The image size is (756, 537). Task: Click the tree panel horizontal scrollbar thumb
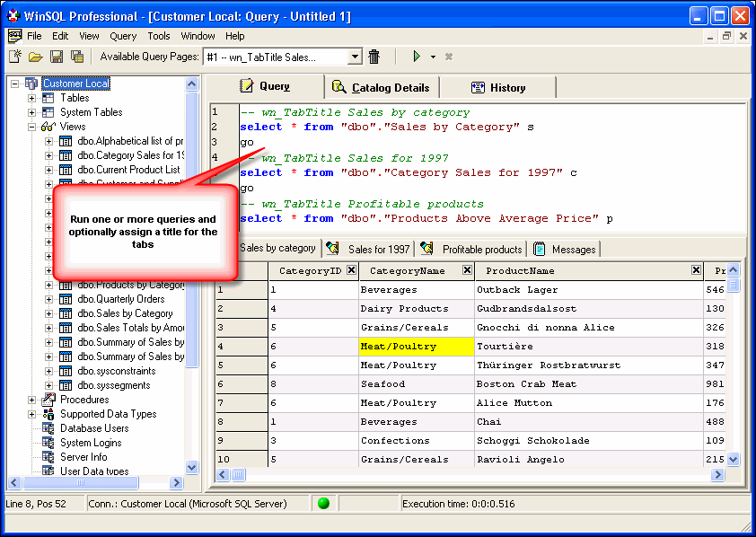(81, 482)
